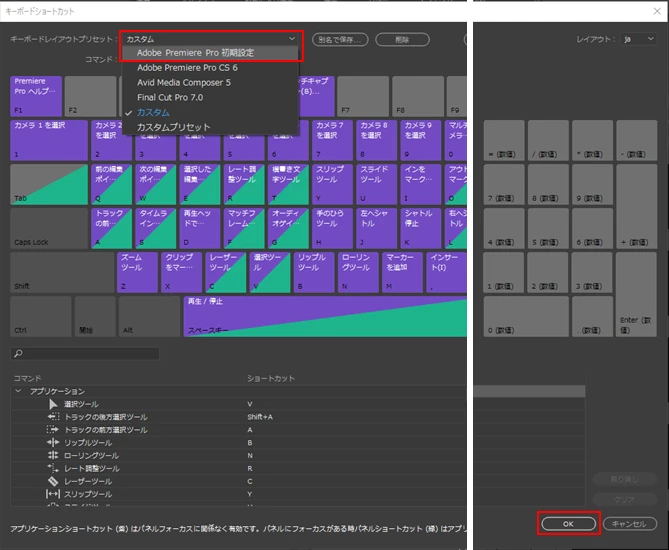Collapse the アプリケーション tree group
This screenshot has width=669, height=550.
coord(18,391)
